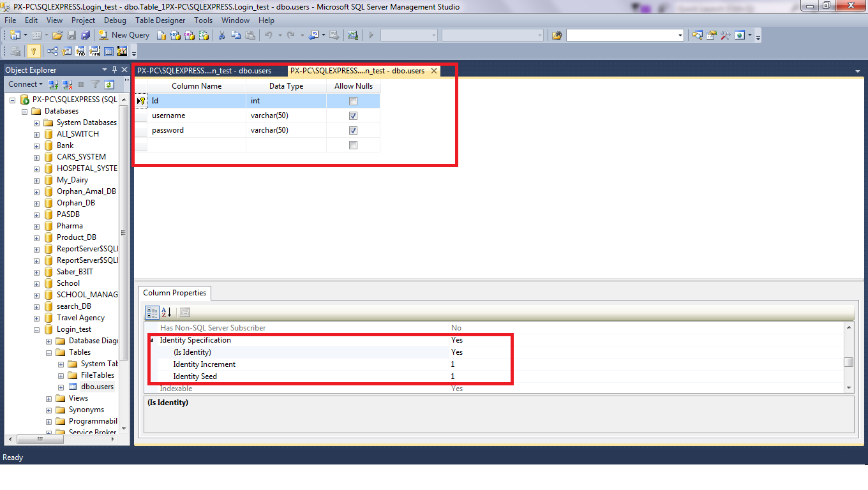This screenshot has height=490, width=868.
Task: Click the Refresh icon in Object Explorer
Action: pyautogui.click(x=109, y=84)
